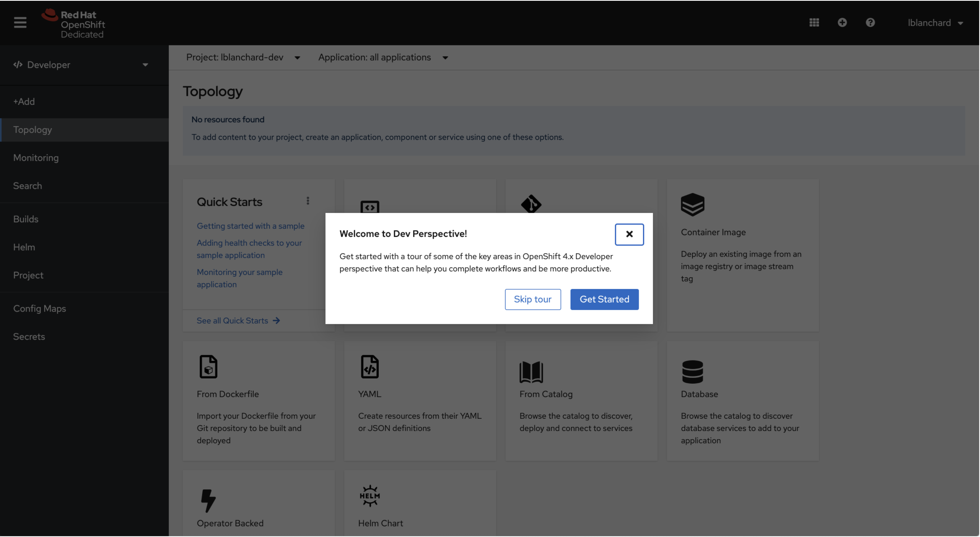The width and height of the screenshot is (980, 537).
Task: Click the Helm Chart icon
Action: click(x=370, y=496)
